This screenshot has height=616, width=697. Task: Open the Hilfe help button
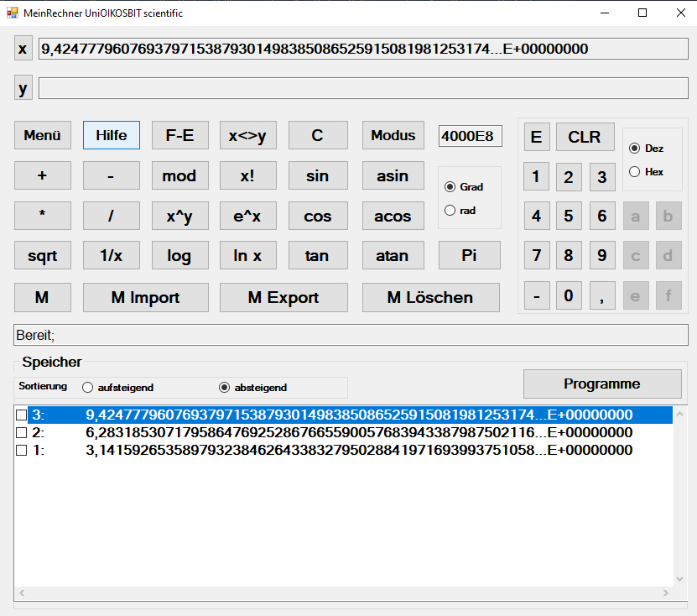pos(111,135)
